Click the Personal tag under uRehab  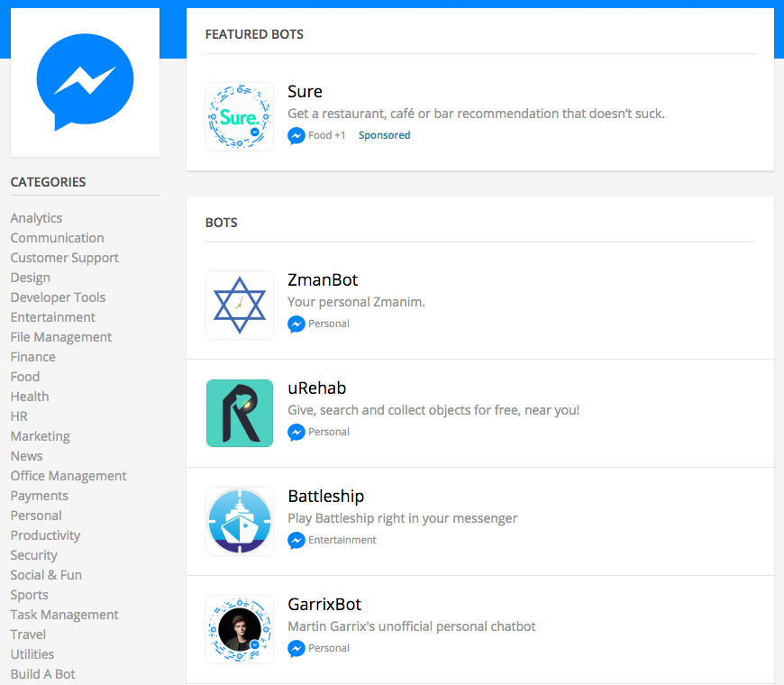tap(329, 432)
